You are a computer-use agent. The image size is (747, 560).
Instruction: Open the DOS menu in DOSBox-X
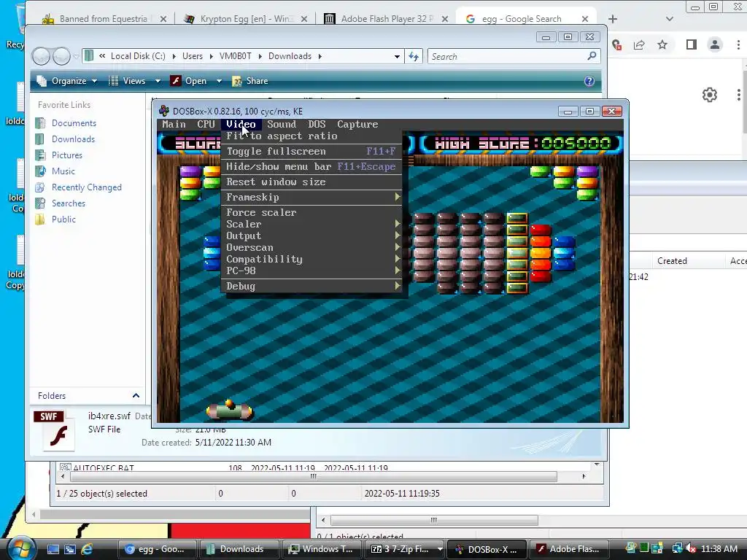[317, 124]
